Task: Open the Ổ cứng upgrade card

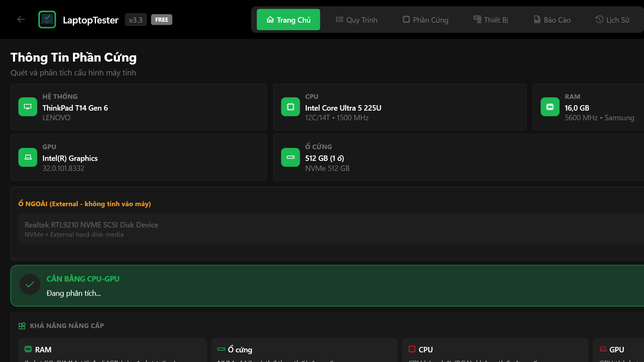Action: [304, 350]
